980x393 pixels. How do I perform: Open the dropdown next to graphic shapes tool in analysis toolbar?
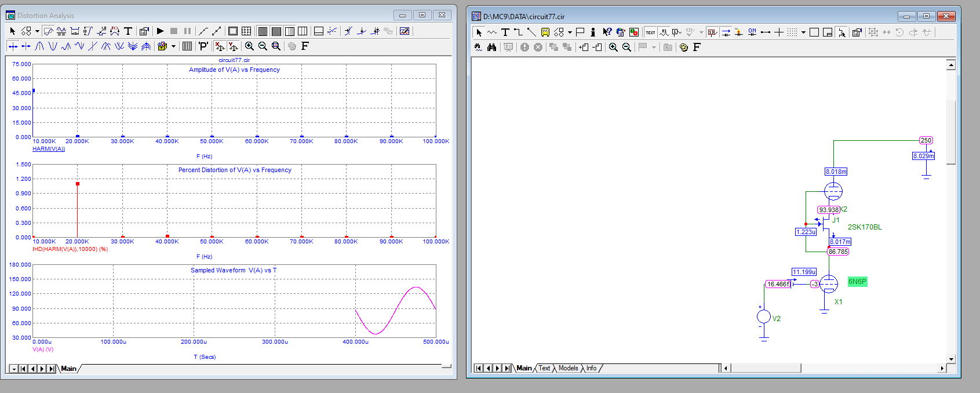(x=37, y=31)
